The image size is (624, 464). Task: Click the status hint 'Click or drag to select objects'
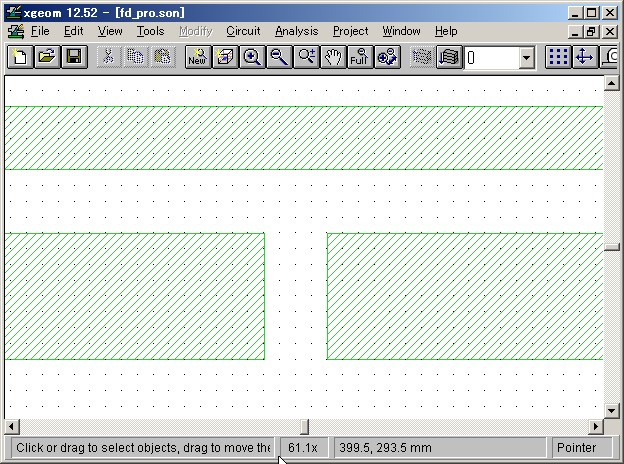click(143, 448)
